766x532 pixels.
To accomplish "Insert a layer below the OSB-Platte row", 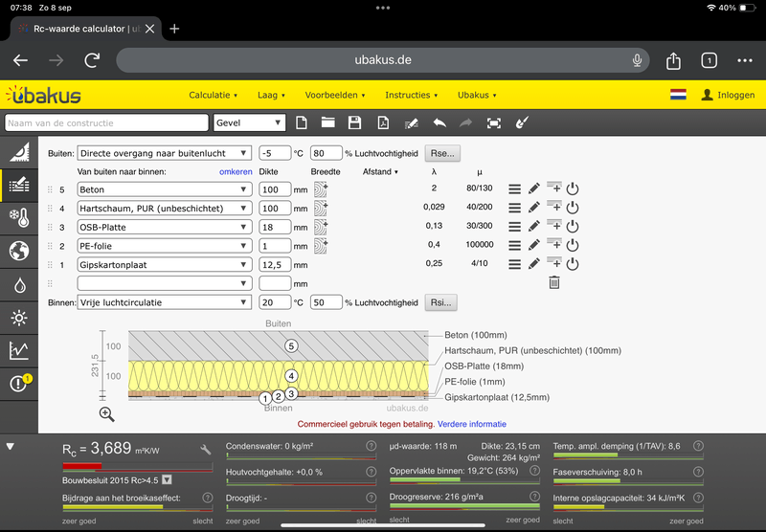I will click(553, 227).
